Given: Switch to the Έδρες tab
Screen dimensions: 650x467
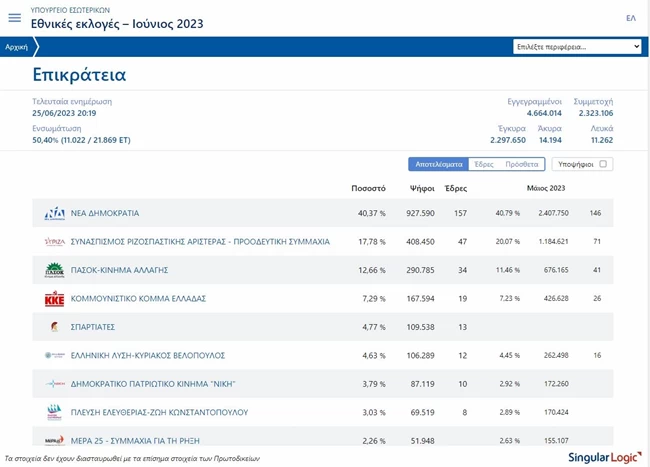Looking at the screenshot, I should (484, 164).
